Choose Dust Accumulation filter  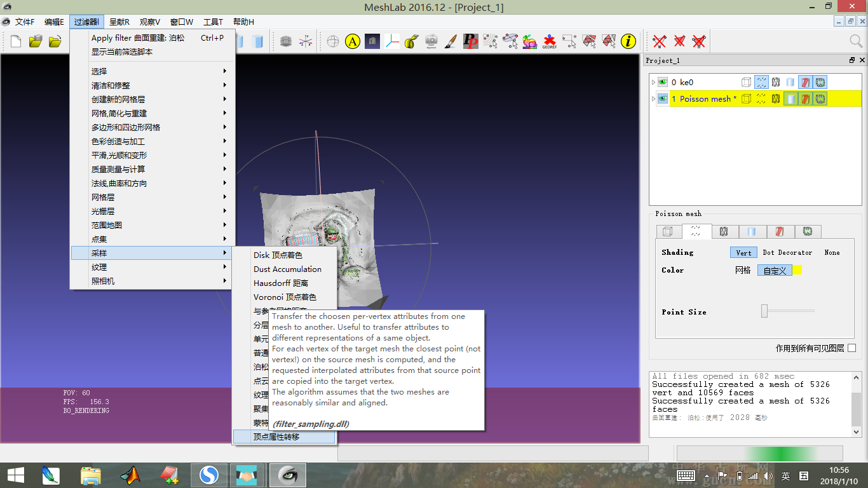pyautogui.click(x=283, y=269)
